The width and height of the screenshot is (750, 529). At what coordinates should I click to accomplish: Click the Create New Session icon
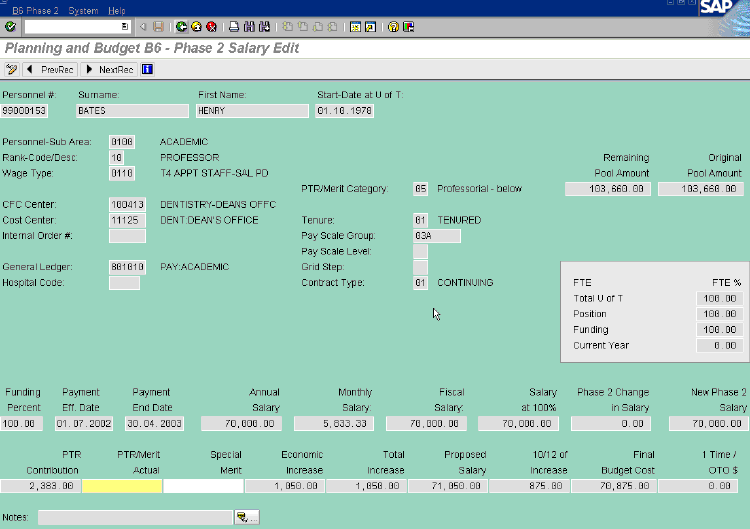[x=355, y=27]
